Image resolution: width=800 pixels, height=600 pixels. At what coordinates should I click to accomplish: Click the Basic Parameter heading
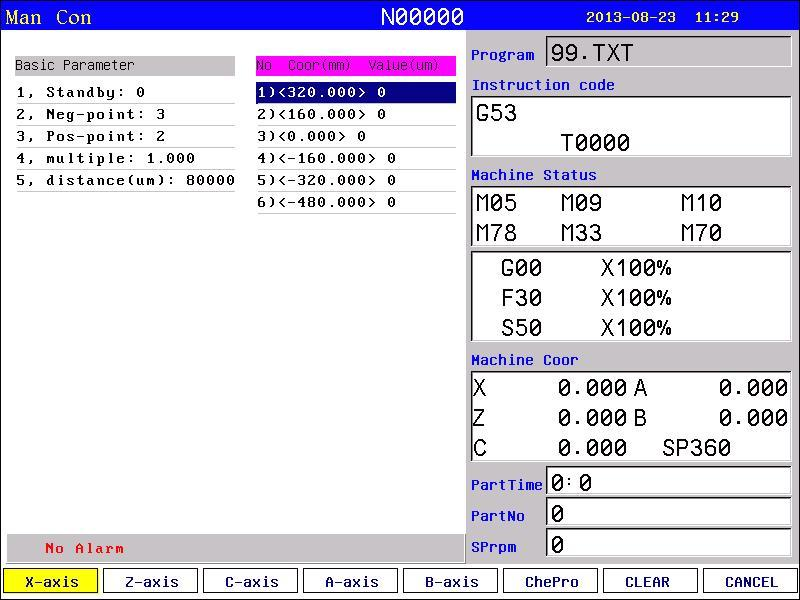(125, 65)
